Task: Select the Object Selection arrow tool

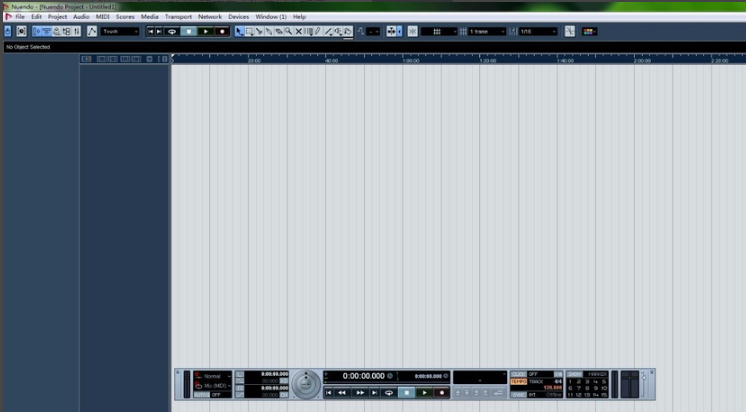Action: click(239, 32)
